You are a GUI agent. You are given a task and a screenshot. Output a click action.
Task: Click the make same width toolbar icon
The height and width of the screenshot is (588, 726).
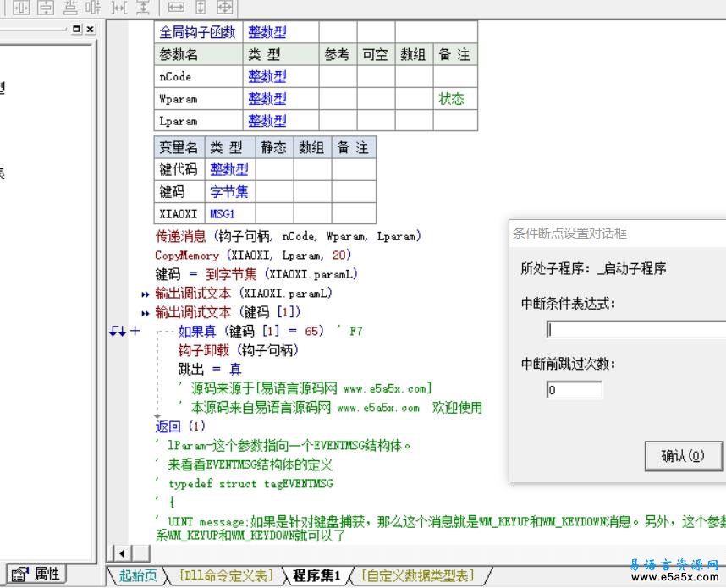coord(176,8)
